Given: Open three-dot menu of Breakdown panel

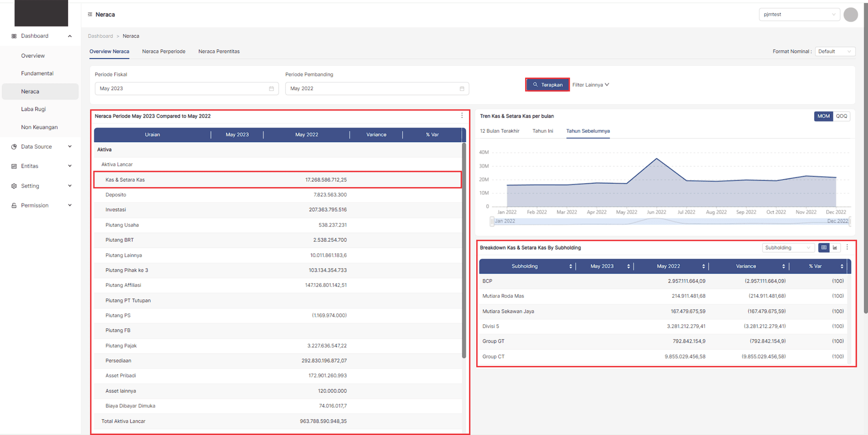Looking at the screenshot, I should coord(847,247).
